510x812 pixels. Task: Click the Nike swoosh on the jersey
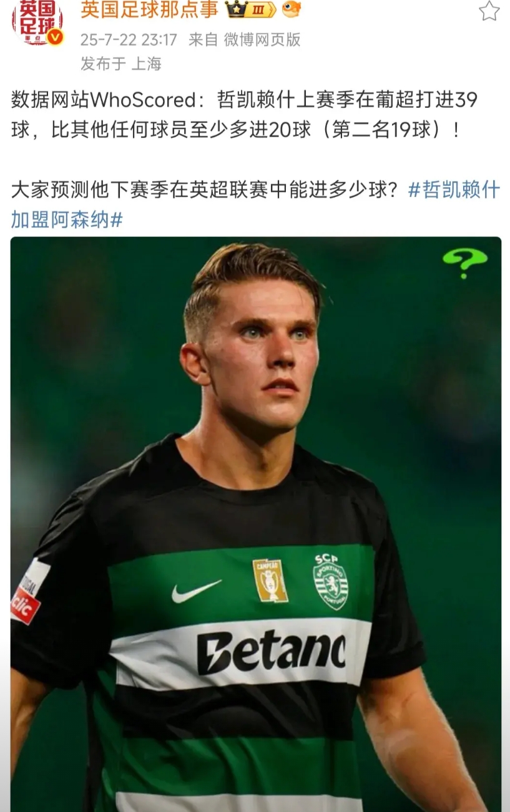[x=196, y=590]
